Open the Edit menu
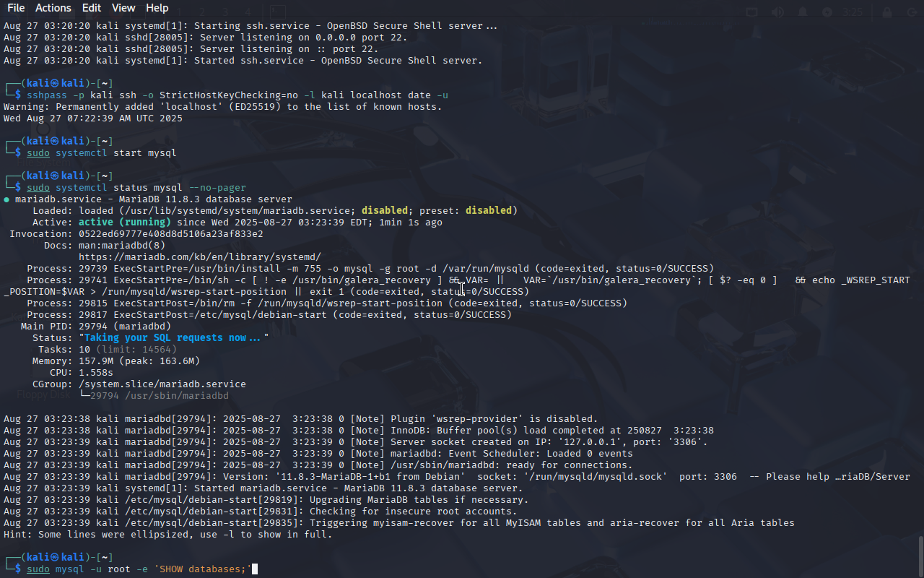 point(92,8)
